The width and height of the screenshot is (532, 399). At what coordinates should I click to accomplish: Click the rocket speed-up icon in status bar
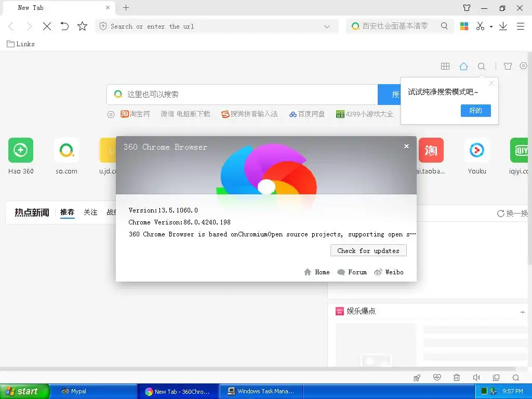click(x=417, y=378)
